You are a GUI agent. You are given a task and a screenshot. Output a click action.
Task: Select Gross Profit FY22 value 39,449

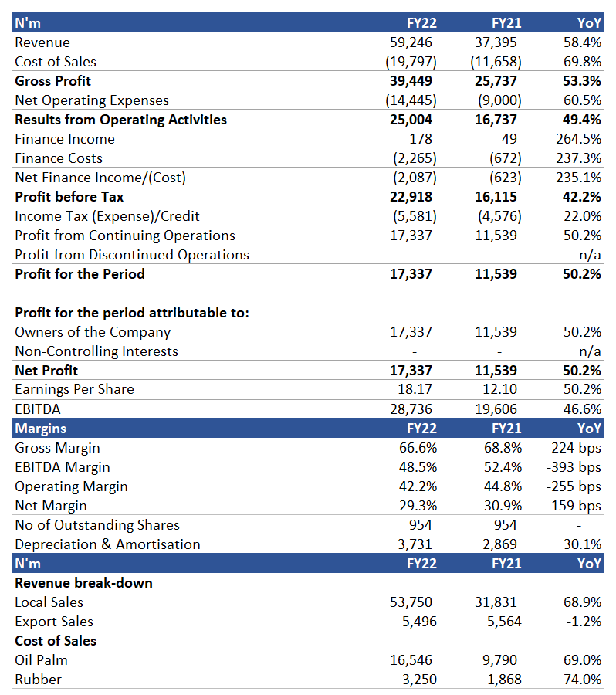411,81
